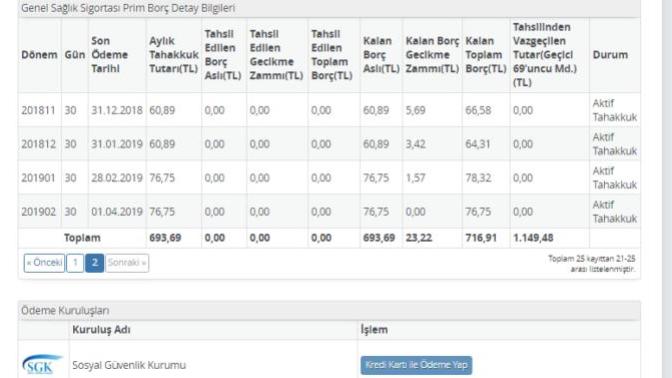Viewport: 672px width, 378px height.
Task: Click Aktif Tahakkuk status for 201811
Action: click(x=615, y=110)
